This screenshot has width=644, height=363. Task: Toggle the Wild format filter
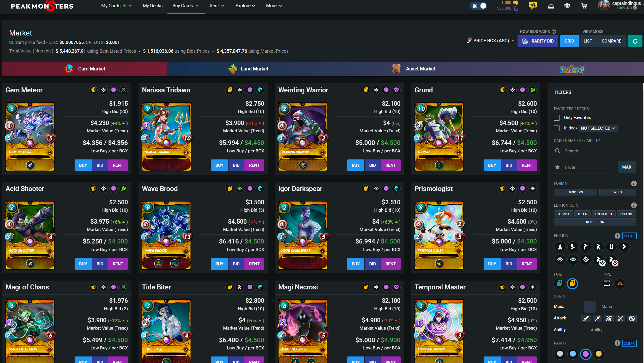point(617,192)
